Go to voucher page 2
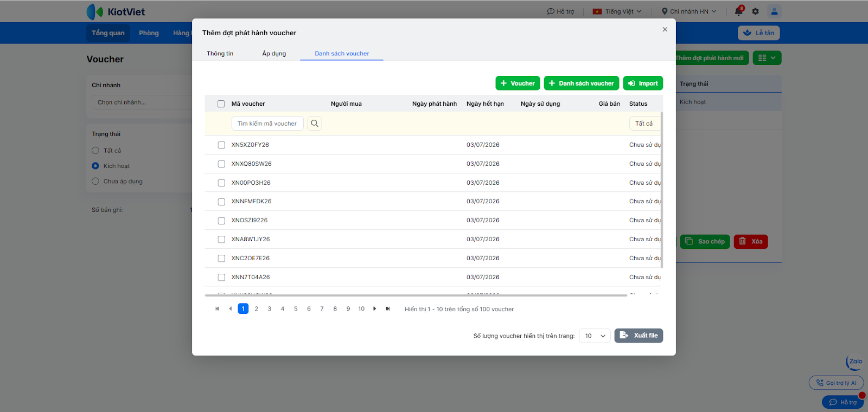This screenshot has height=412, width=868. pos(256,309)
